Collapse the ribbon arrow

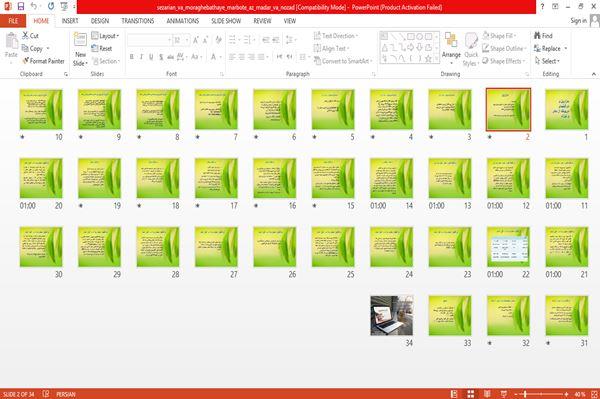click(x=593, y=74)
